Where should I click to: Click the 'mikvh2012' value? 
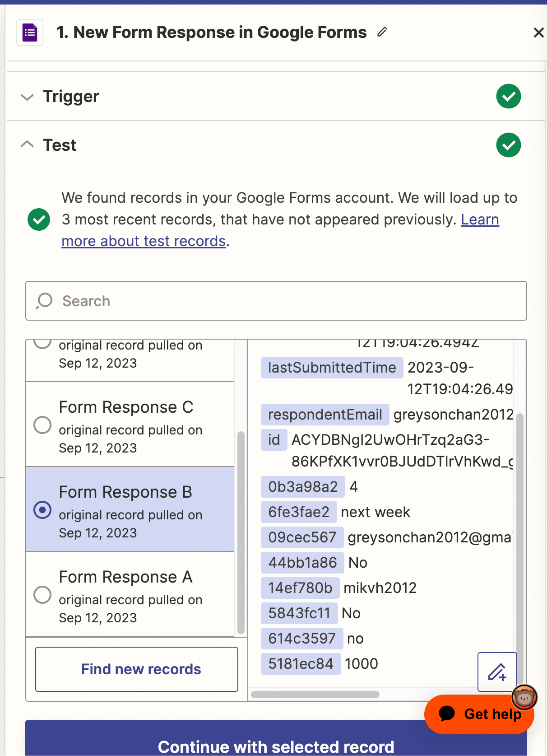[380, 588]
